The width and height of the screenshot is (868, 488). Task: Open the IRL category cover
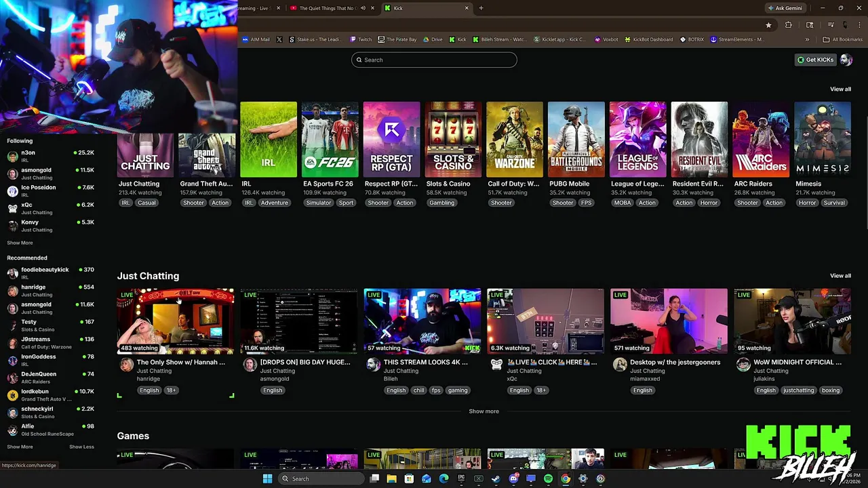click(x=269, y=140)
